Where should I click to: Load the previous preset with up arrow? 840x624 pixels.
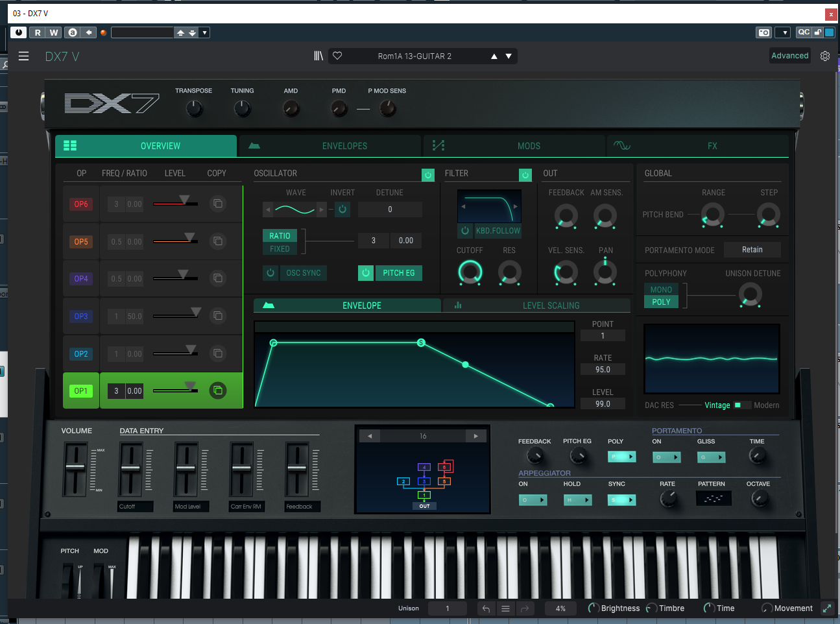[x=494, y=56]
